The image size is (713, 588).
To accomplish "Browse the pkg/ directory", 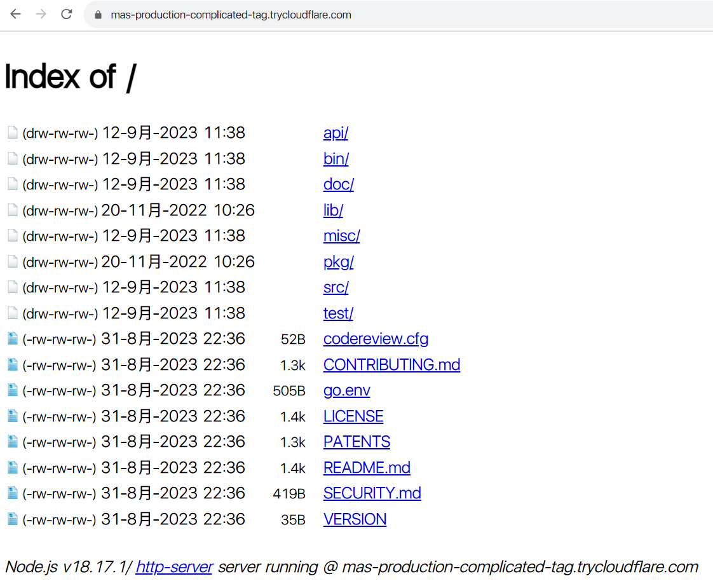I will tap(338, 262).
